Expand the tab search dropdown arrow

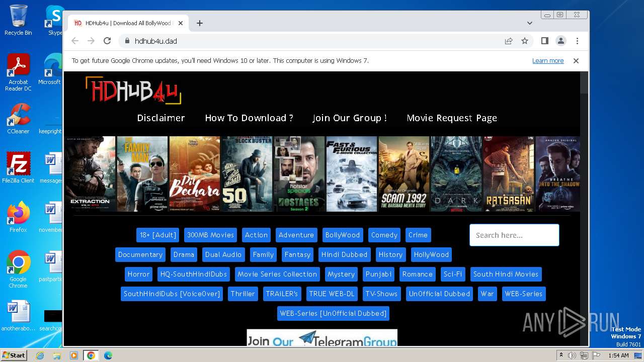(530, 23)
